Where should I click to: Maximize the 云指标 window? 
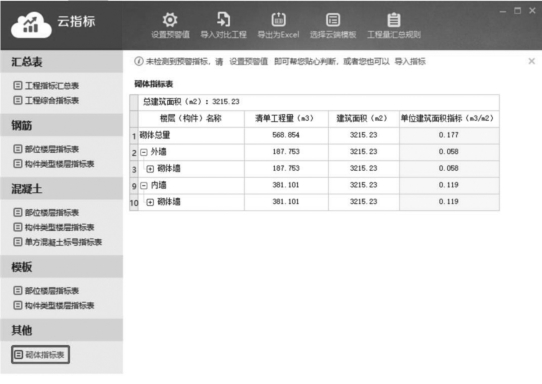coord(517,11)
